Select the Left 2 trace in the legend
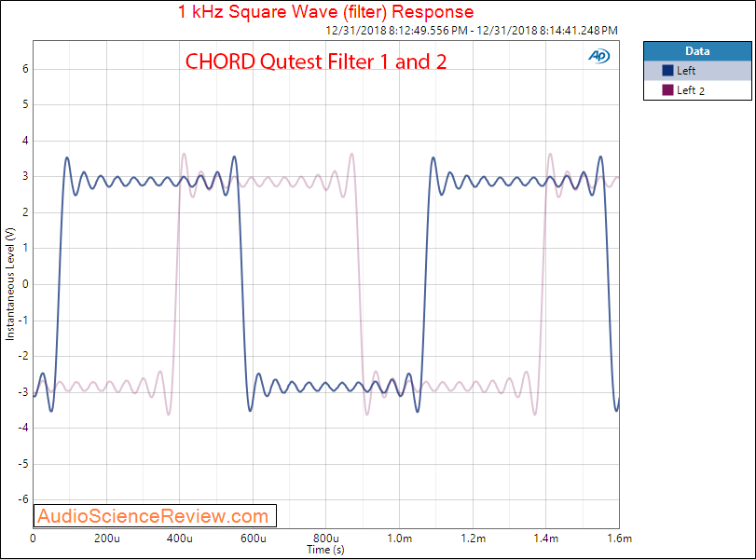756x559 pixels. (x=697, y=90)
